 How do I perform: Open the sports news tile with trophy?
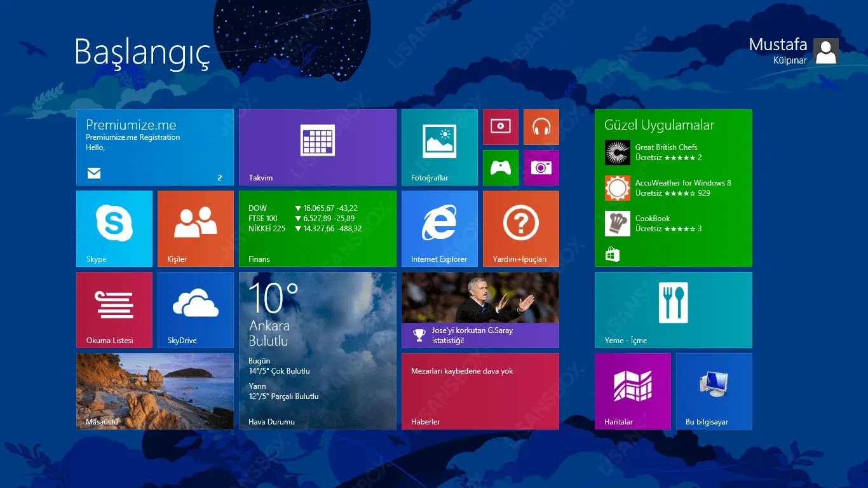coord(480,310)
